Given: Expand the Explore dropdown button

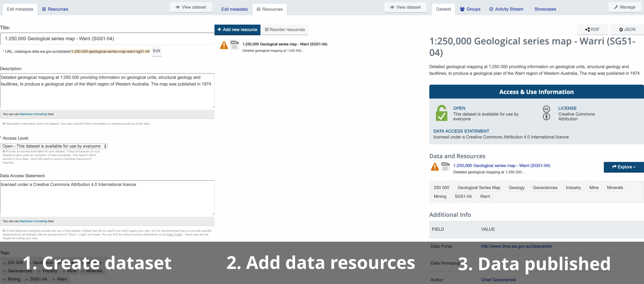Looking at the screenshot, I should (x=624, y=167).
